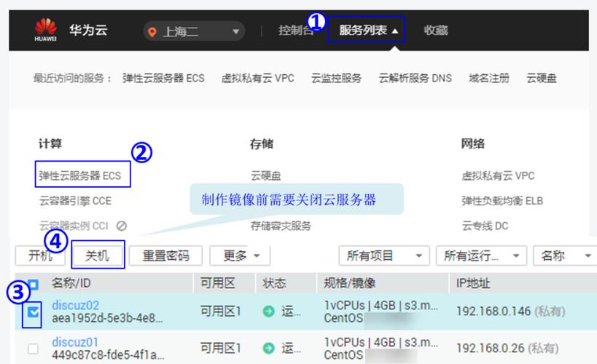Image resolution: width=597 pixels, height=364 pixels.
Task: Click the 规格/镜像 column header
Action: pos(349,283)
